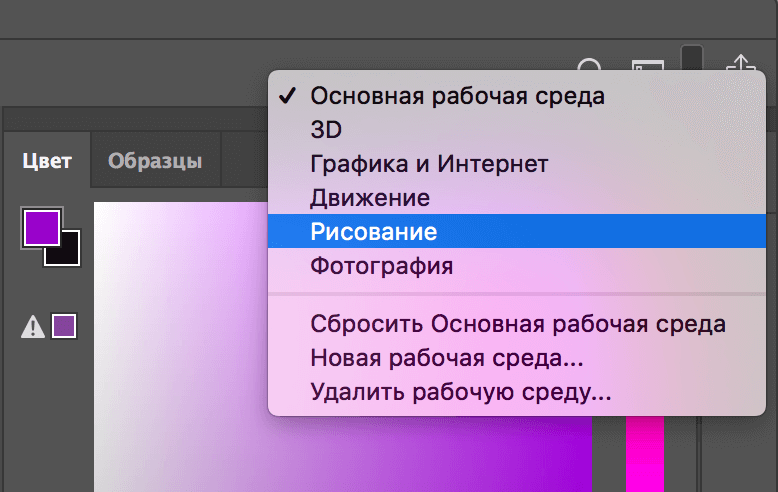The image size is (778, 492).
Task: Choose the Рисование workspace
Action: click(x=517, y=231)
